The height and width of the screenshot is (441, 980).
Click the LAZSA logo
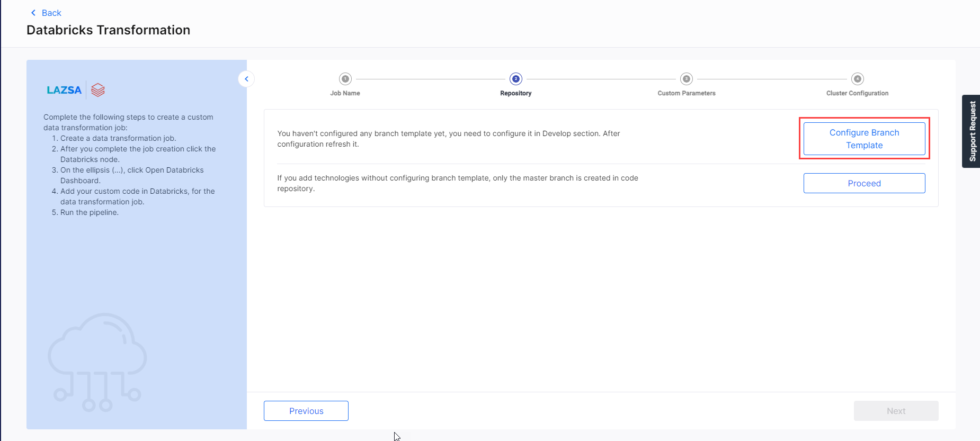(x=64, y=90)
